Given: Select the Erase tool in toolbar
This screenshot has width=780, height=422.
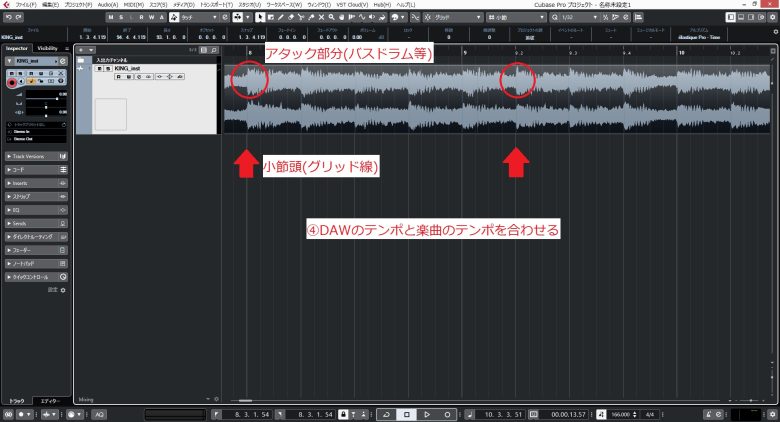Looking at the screenshot, I should pos(291,17).
